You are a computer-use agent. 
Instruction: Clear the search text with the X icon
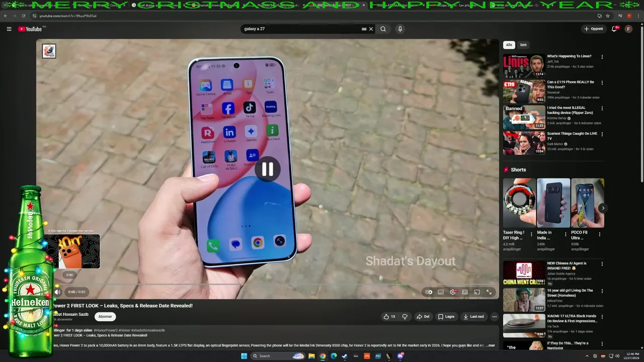pyautogui.click(x=371, y=29)
